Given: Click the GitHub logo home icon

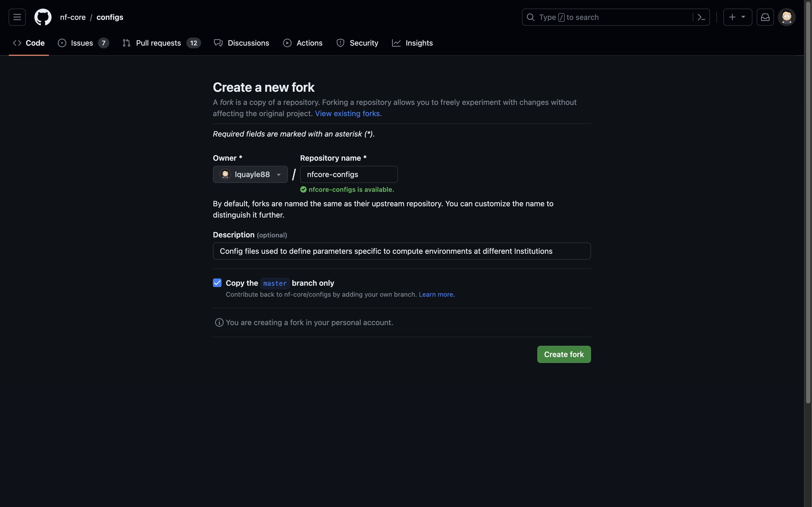Looking at the screenshot, I should pos(43,17).
